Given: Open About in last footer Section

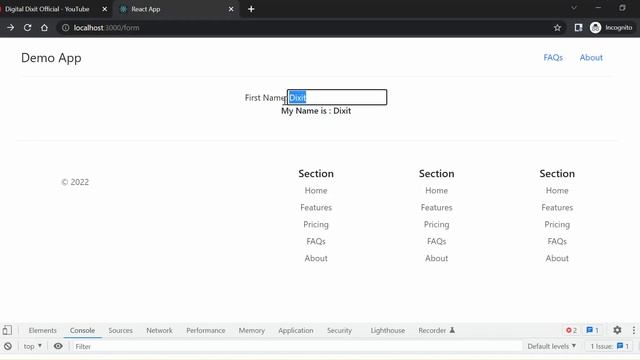Looking at the screenshot, I should [557, 258].
